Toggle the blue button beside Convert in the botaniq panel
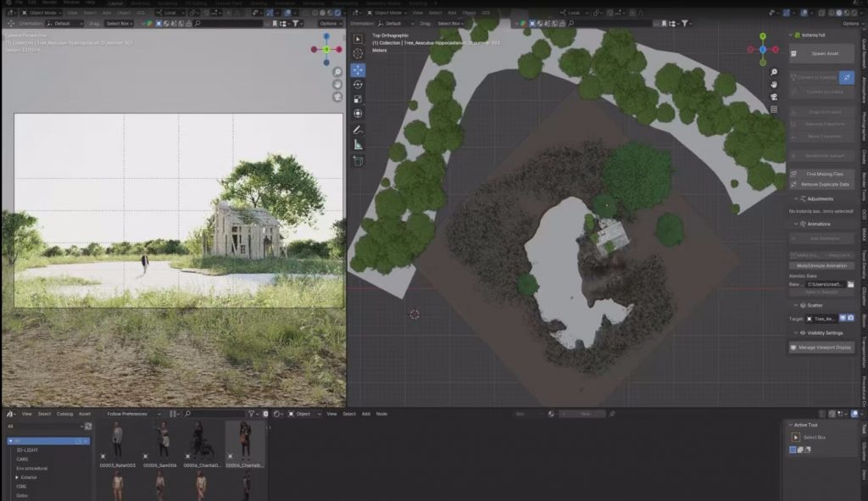This screenshot has height=501, width=868. click(847, 77)
